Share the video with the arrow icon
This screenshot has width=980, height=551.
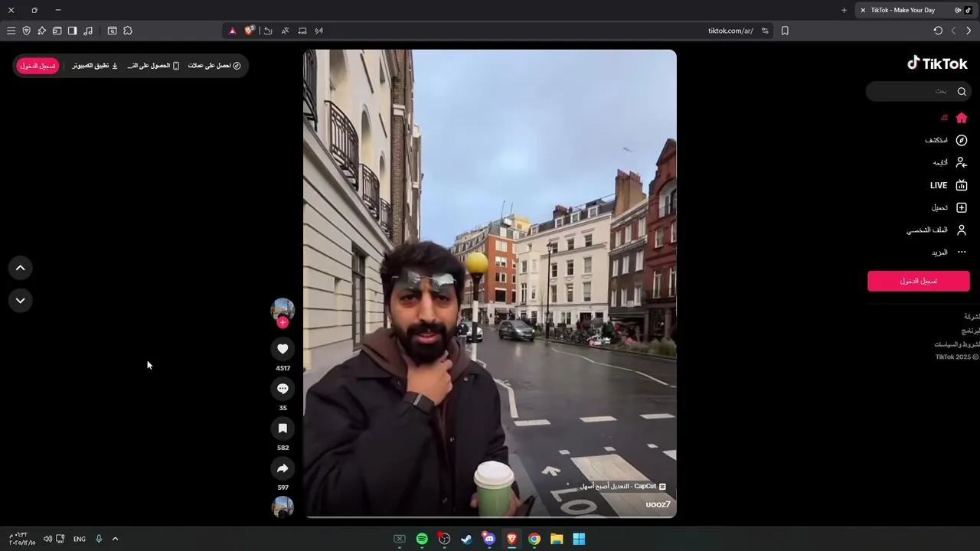click(x=283, y=468)
